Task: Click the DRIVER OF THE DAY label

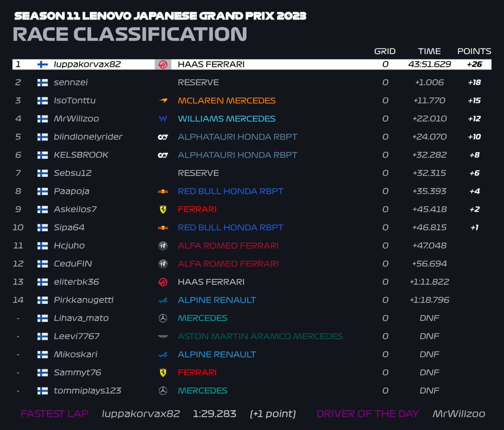Action: tap(368, 414)
